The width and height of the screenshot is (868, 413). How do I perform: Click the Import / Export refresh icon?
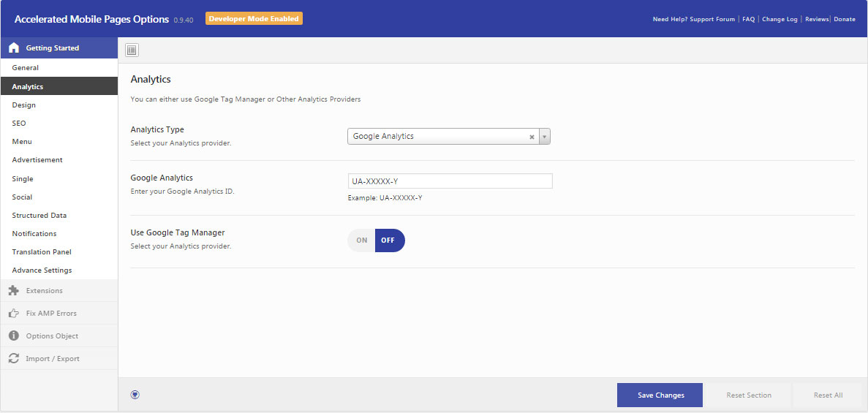(x=14, y=359)
